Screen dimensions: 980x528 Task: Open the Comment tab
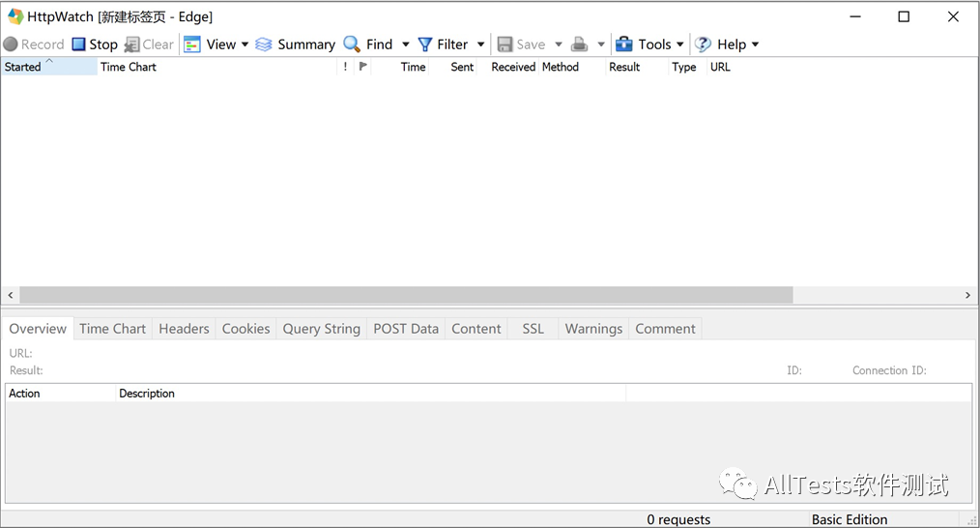[x=665, y=329]
